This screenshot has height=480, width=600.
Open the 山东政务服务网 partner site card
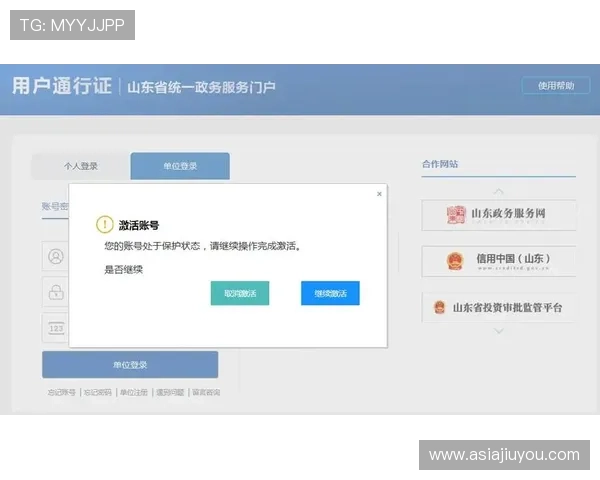pos(499,215)
